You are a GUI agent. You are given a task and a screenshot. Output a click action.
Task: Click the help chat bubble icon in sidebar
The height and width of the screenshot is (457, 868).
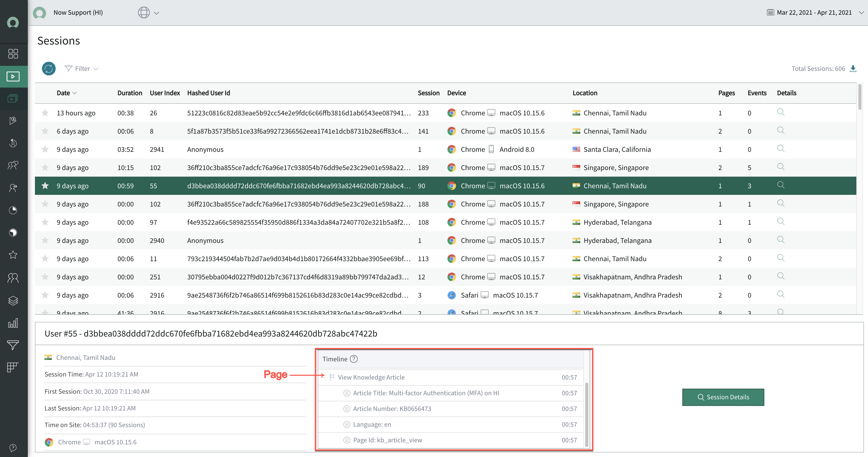[13, 448]
